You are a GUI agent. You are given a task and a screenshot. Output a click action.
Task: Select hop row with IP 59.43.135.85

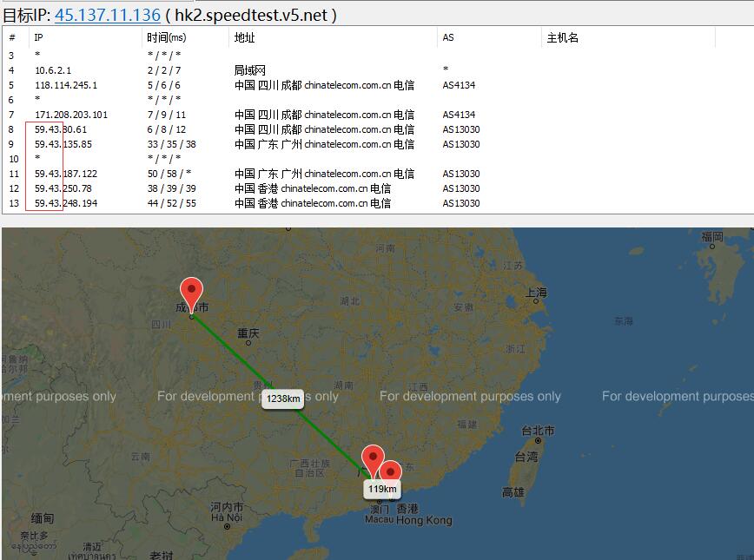click(378, 144)
